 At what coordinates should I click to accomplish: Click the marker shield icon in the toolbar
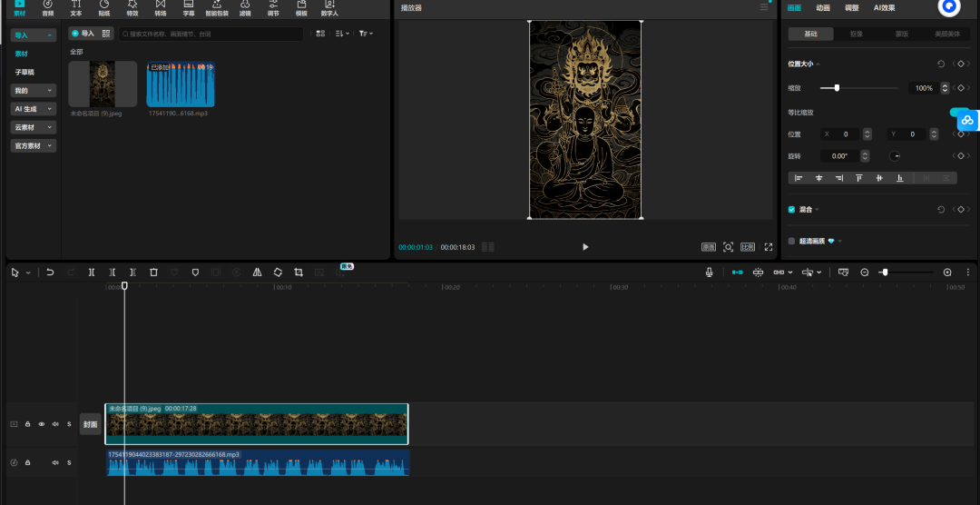(195, 272)
